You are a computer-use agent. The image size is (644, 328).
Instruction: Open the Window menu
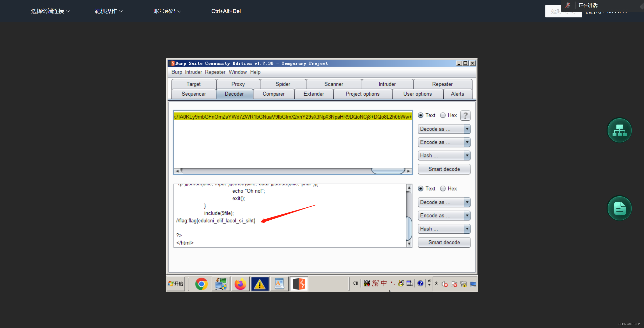point(238,72)
